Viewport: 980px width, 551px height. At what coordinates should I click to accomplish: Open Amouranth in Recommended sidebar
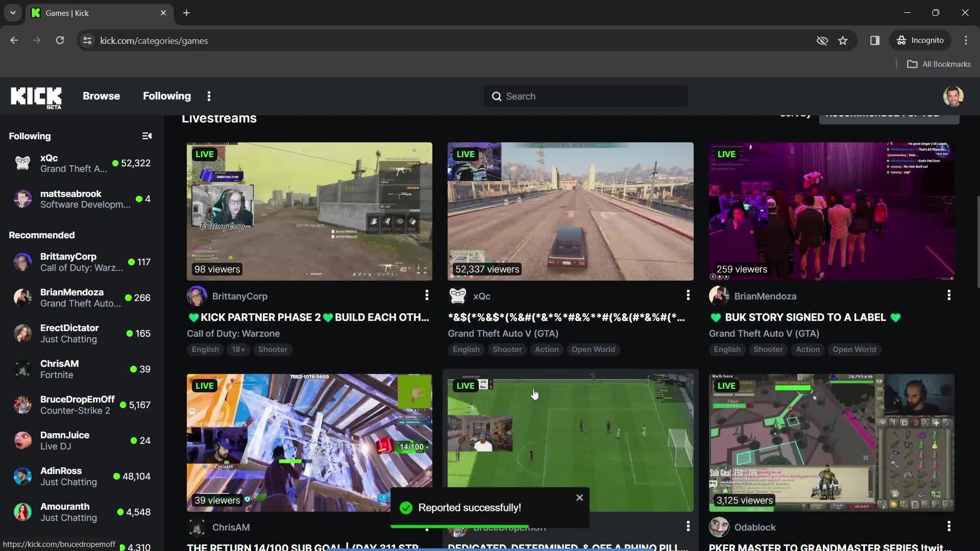(x=82, y=512)
